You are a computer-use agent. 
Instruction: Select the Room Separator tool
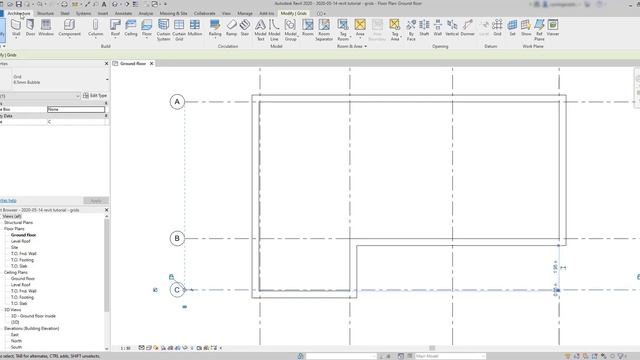[x=324, y=29]
